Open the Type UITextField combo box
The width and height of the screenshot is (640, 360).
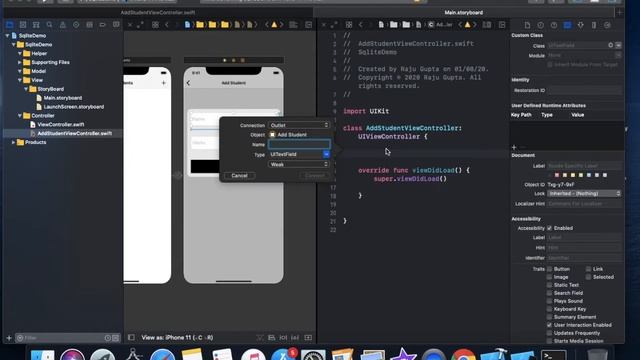tap(299, 154)
